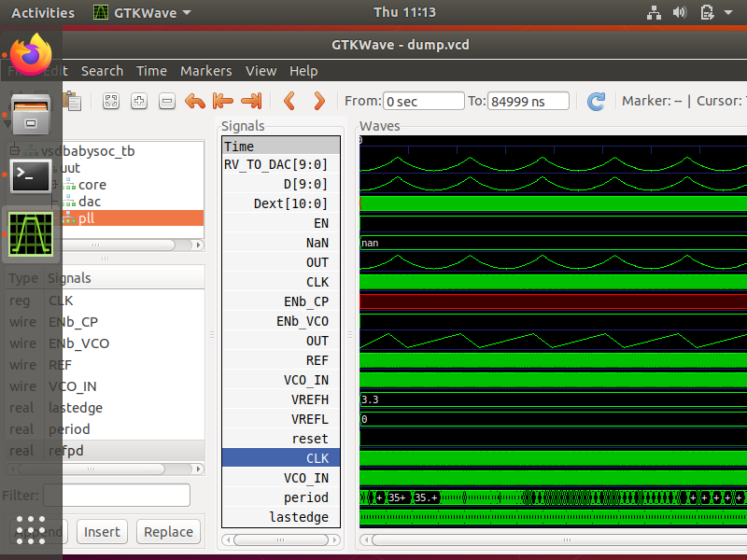Jump to end of waveform icon
This screenshot has width=747, height=560.
[251, 101]
